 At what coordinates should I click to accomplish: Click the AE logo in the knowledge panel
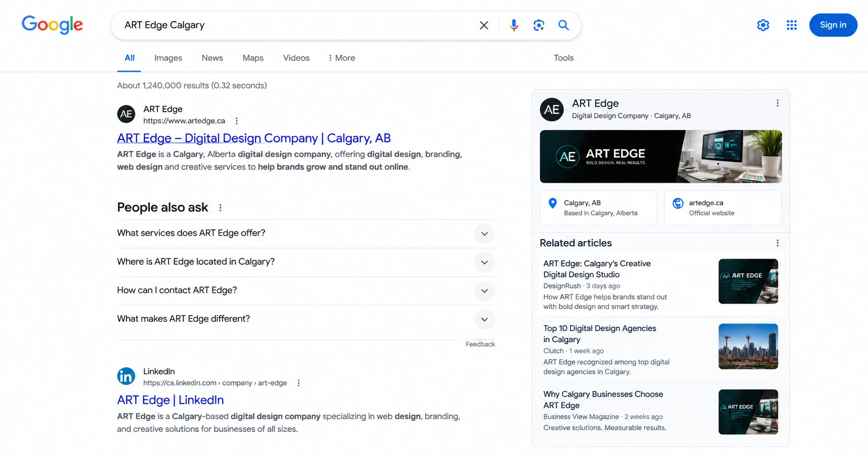pos(552,109)
